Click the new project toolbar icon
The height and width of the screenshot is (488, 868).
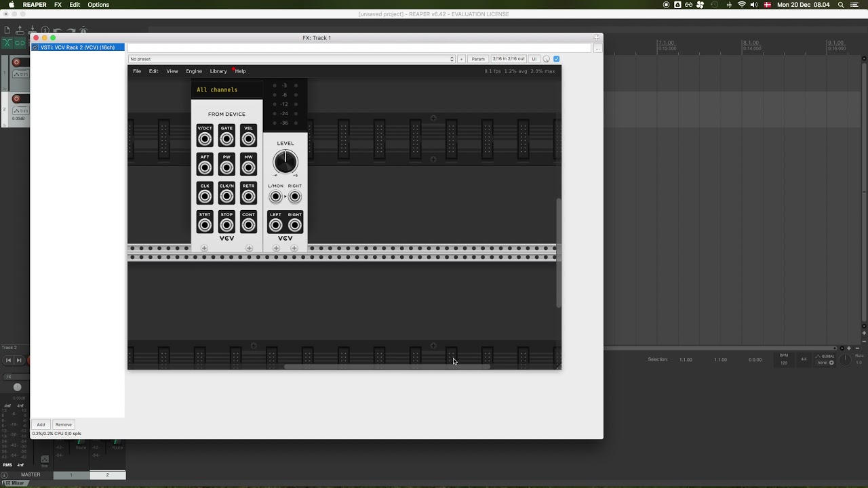coord(7,30)
